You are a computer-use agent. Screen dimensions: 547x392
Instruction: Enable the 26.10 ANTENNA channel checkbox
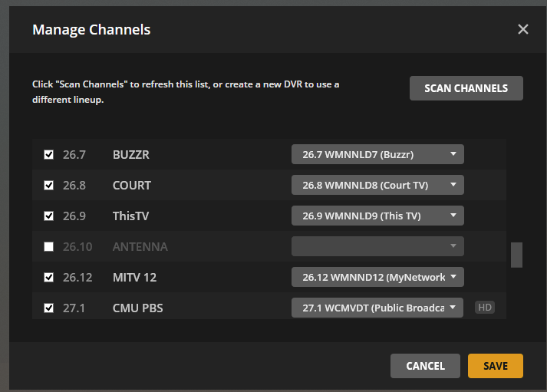click(49, 247)
